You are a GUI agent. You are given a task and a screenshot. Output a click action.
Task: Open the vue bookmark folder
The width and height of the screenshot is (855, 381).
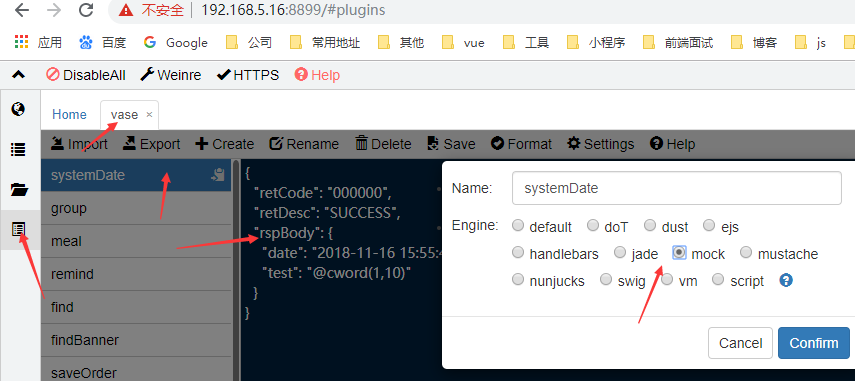(x=463, y=43)
